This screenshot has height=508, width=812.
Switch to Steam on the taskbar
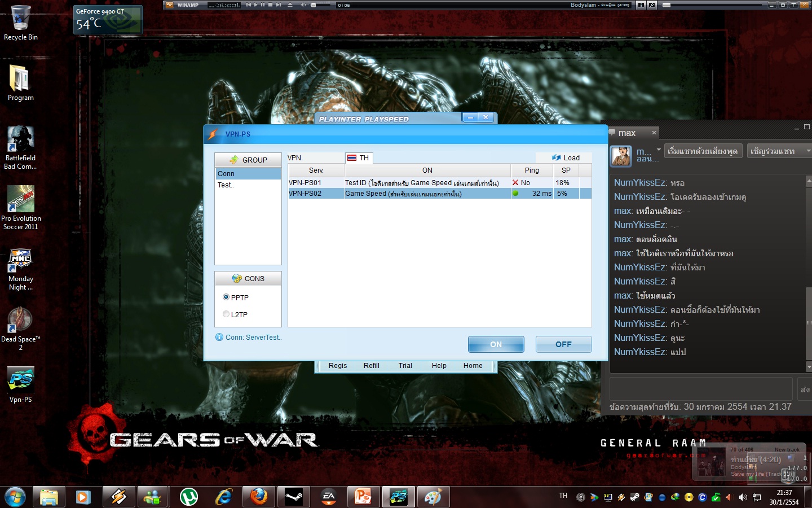(x=293, y=497)
